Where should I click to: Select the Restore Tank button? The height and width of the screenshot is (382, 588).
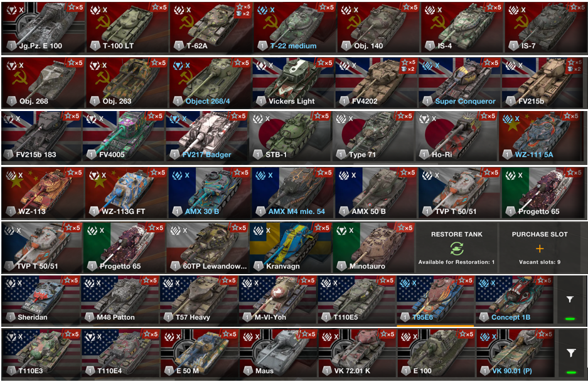click(456, 247)
